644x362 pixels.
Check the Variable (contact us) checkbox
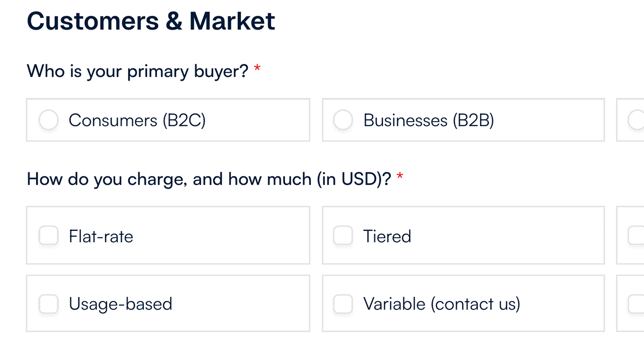coord(343,304)
